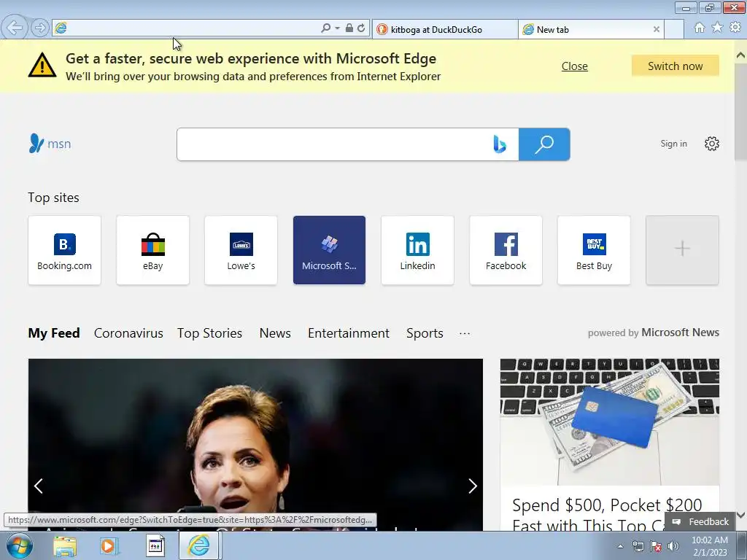Open the Home icon in IE toolbar

point(700,28)
